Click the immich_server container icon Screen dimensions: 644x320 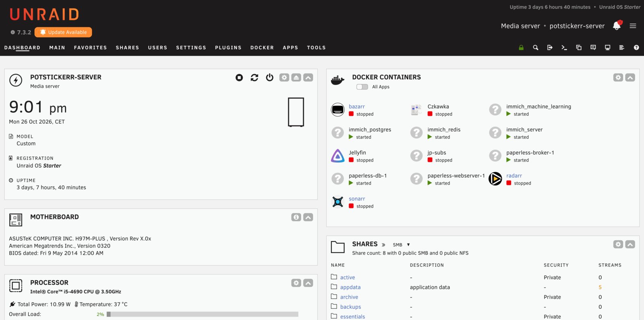[x=495, y=133]
